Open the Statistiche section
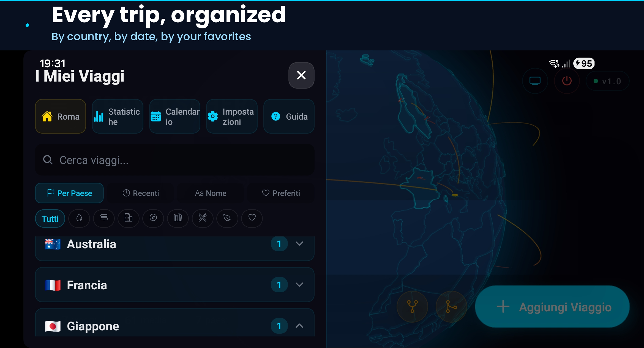This screenshot has height=348, width=644. coord(118,116)
